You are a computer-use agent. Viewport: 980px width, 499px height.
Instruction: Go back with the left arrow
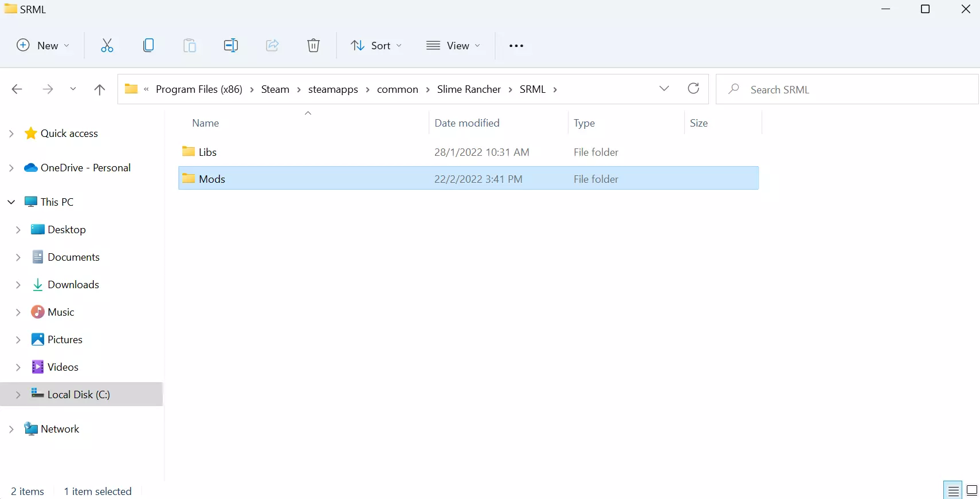pos(17,89)
